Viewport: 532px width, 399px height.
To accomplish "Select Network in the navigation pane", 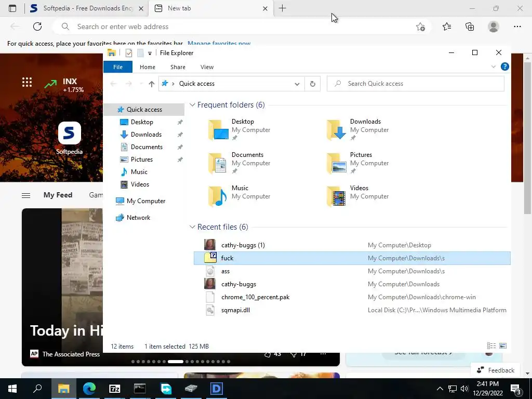I will point(138,218).
